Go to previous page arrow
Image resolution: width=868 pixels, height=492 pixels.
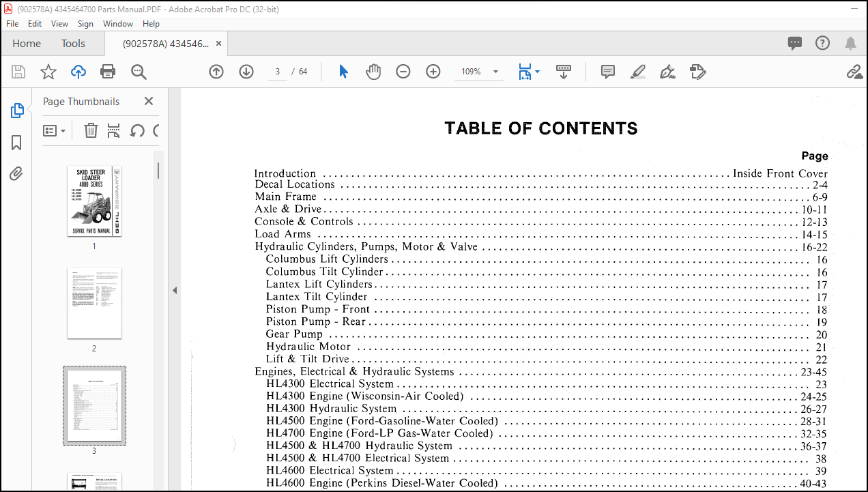pos(216,72)
